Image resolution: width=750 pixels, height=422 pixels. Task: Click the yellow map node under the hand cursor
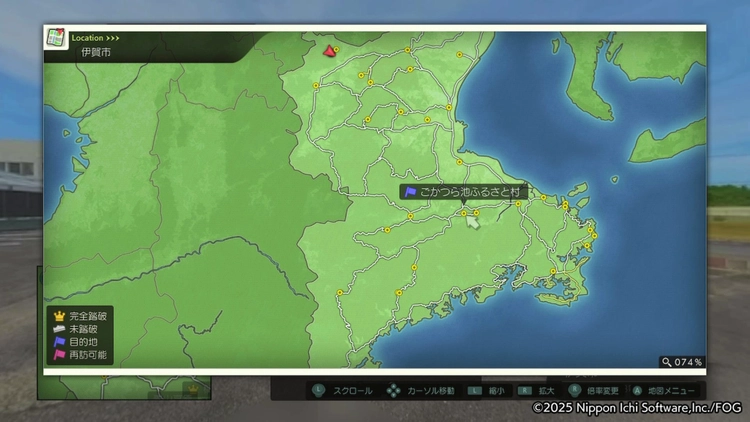(x=463, y=212)
